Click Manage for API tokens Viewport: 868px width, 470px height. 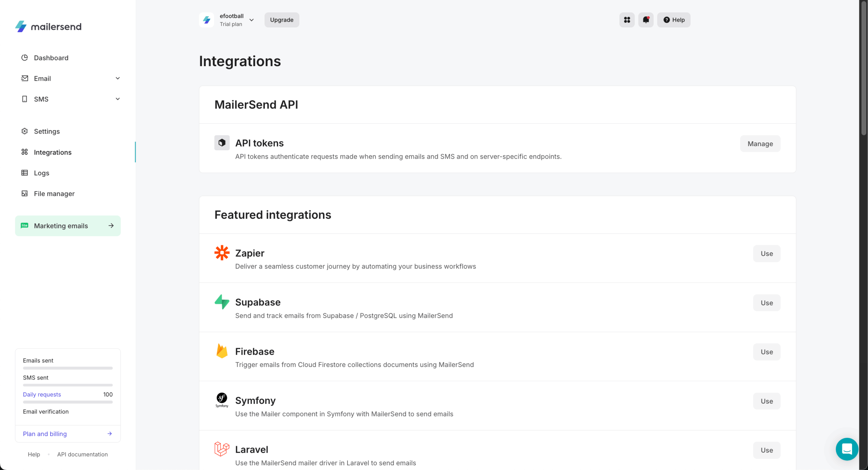click(x=760, y=143)
